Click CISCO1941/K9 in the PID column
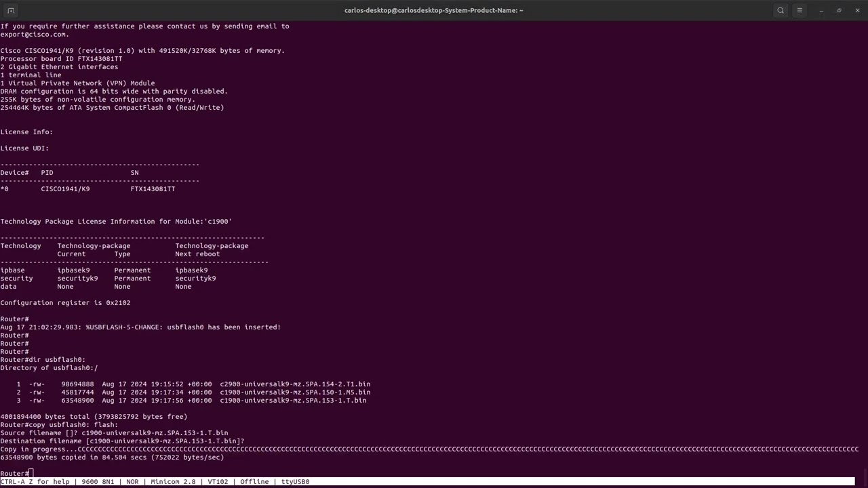 [x=65, y=189]
